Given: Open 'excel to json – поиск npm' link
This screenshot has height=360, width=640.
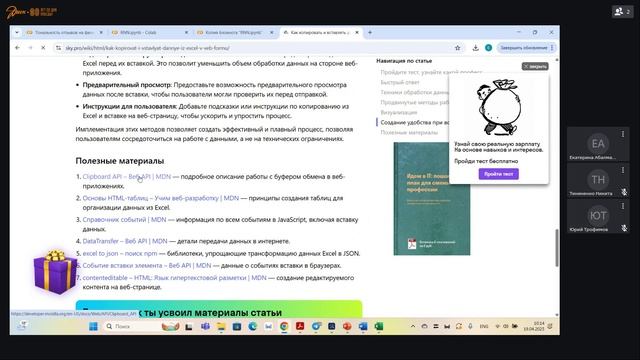Looking at the screenshot, I should pyautogui.click(x=120, y=253).
